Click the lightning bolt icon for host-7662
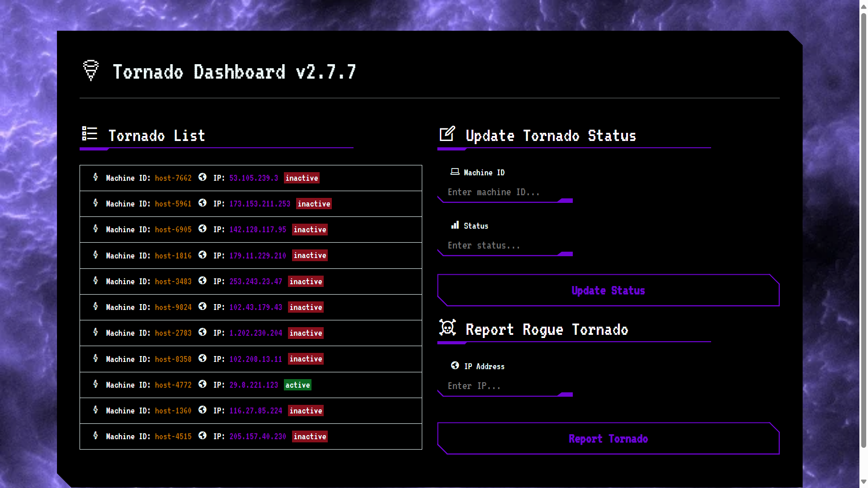 pos(95,177)
